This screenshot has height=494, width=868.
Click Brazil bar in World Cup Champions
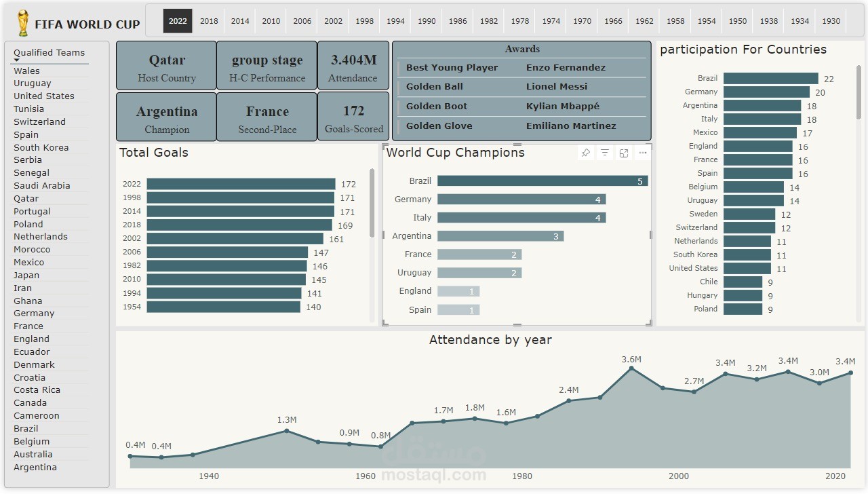coord(542,181)
